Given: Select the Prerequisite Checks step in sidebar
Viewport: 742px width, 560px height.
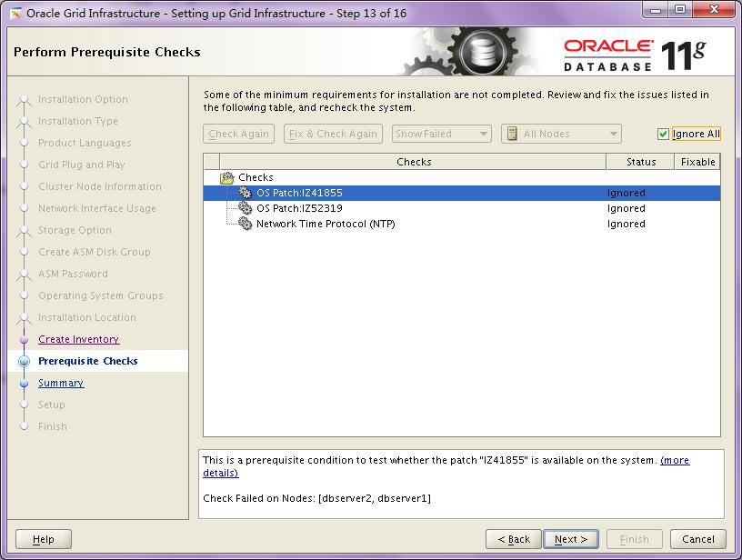Looking at the screenshot, I should pyautogui.click(x=88, y=361).
